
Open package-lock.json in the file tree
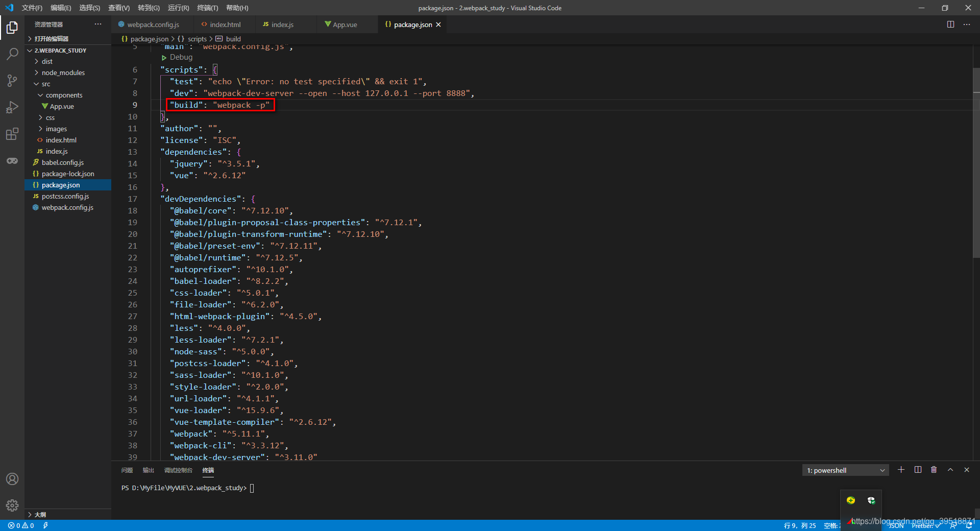pos(68,174)
